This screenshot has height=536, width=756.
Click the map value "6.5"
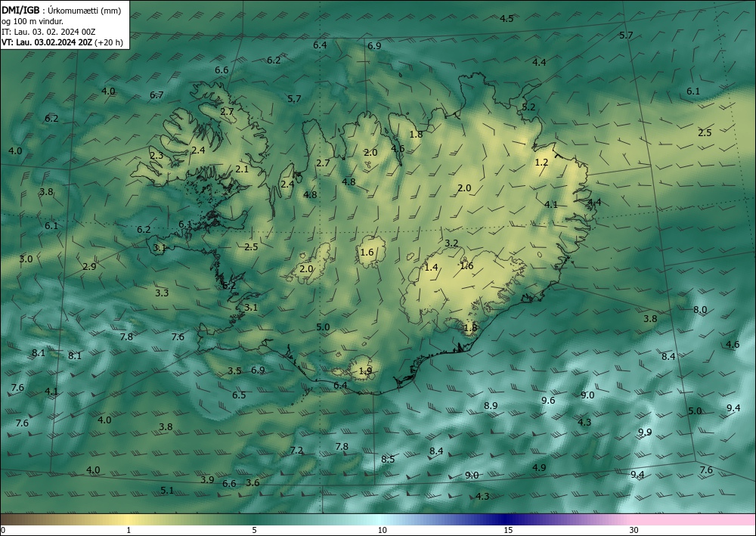pos(239,395)
